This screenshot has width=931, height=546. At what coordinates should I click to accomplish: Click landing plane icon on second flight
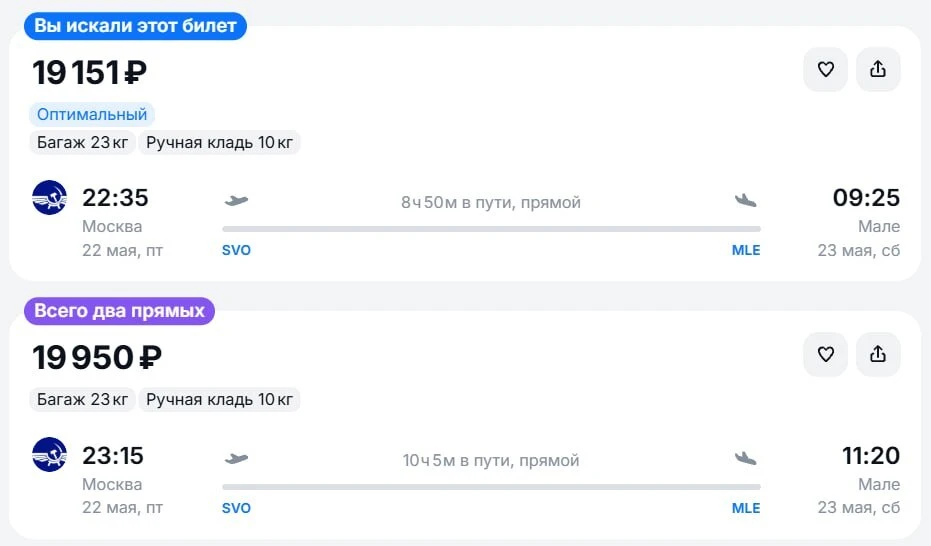click(746, 458)
